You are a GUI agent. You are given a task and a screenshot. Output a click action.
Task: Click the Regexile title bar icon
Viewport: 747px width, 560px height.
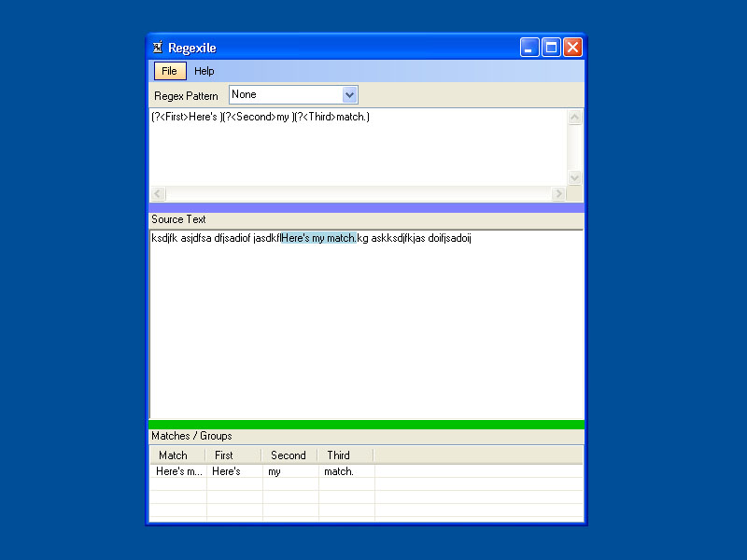pos(158,48)
